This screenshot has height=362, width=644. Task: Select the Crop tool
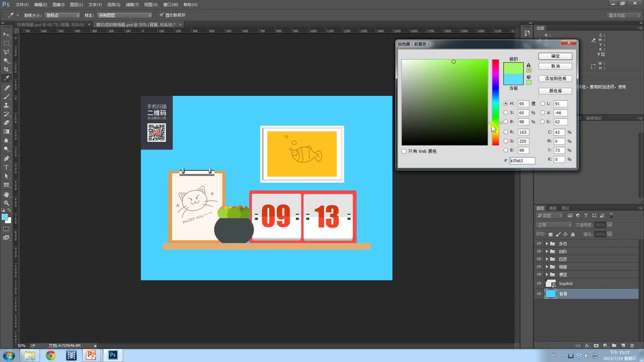[7, 69]
